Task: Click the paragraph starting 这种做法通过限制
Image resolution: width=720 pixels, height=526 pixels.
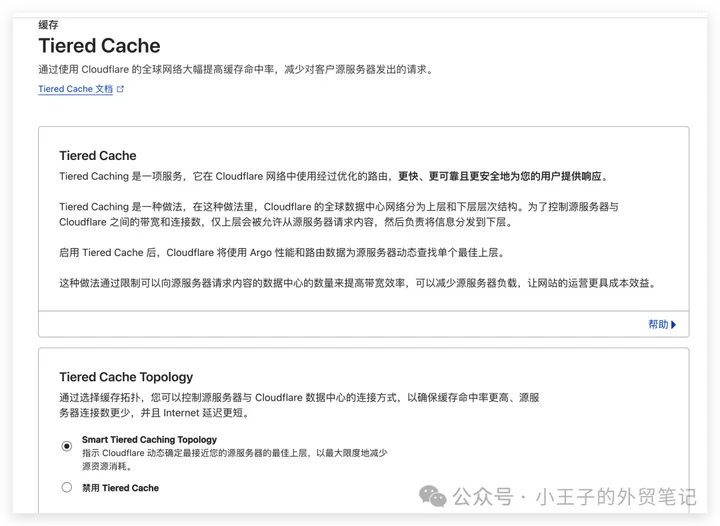Action: click(358, 283)
